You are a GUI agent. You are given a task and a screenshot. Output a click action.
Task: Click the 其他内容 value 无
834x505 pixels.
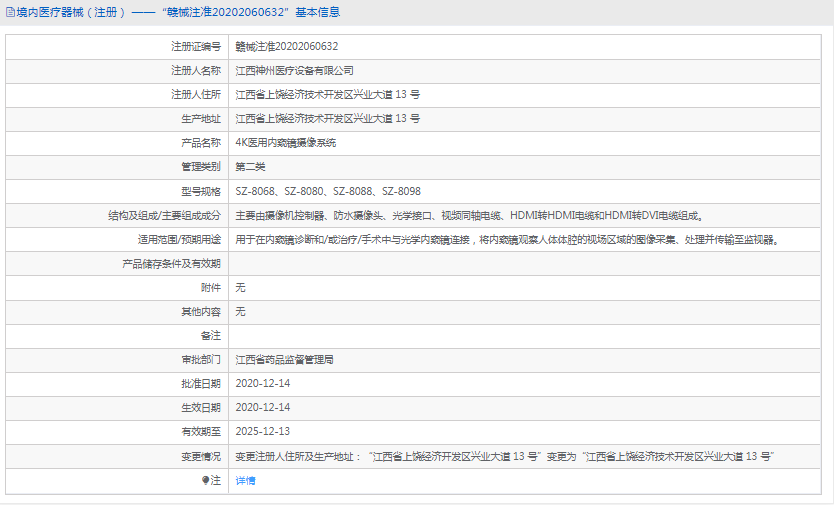pyautogui.click(x=240, y=311)
